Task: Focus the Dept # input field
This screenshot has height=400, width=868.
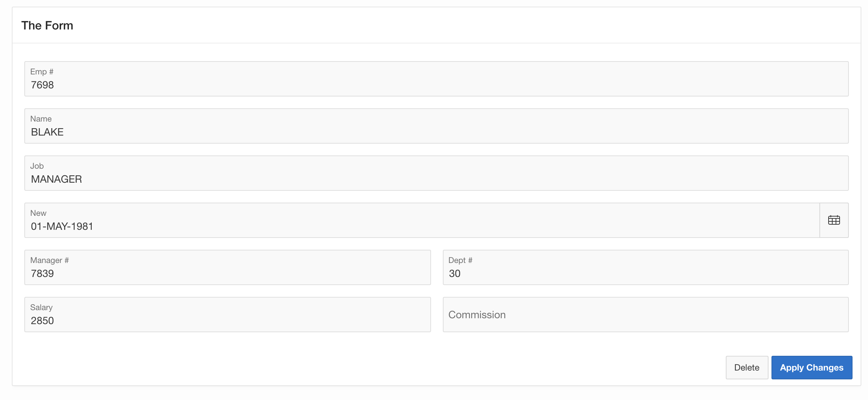Action: pyautogui.click(x=645, y=273)
